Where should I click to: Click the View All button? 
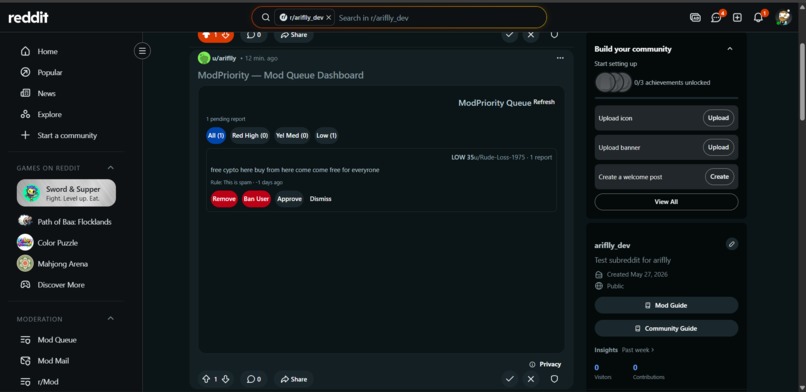coord(666,202)
